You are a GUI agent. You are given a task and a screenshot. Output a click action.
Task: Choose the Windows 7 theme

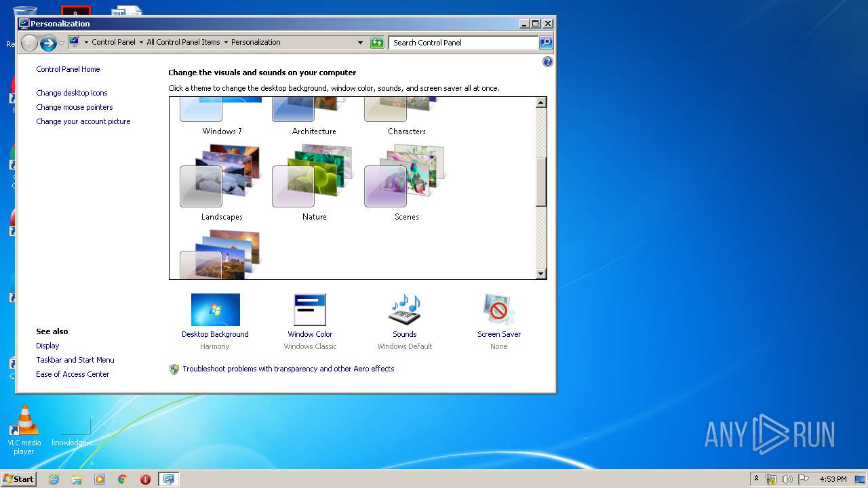pos(221,117)
